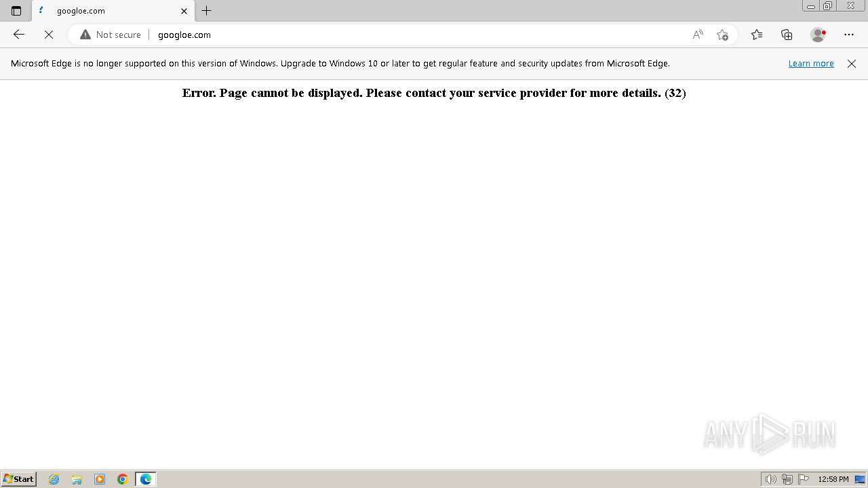Open File Explorer from taskbar
The image size is (868, 488).
(x=77, y=479)
